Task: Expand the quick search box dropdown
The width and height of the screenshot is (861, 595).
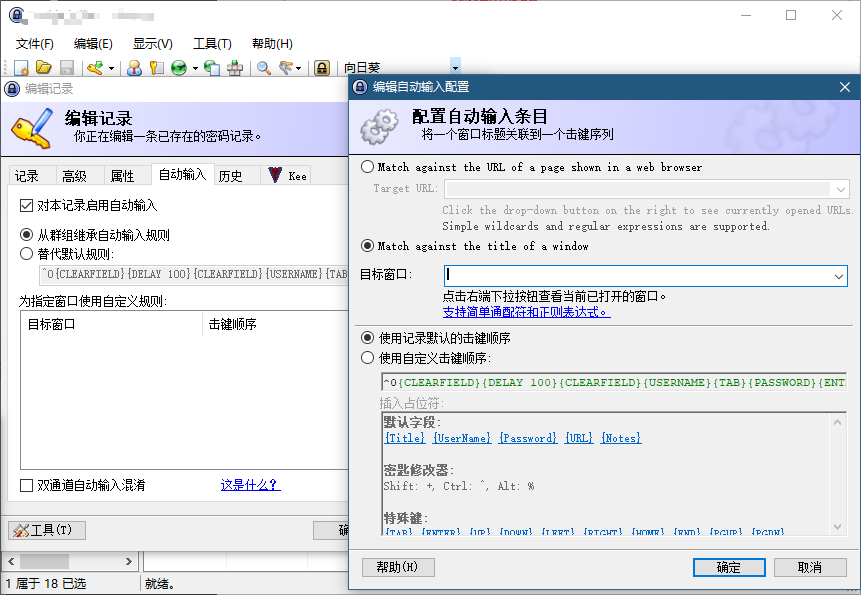Action: (455, 68)
